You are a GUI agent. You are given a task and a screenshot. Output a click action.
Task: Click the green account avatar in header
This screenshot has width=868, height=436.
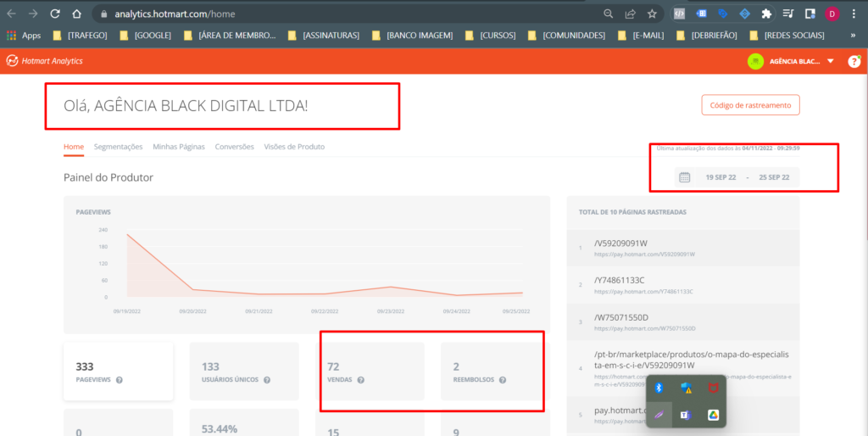pyautogui.click(x=755, y=61)
